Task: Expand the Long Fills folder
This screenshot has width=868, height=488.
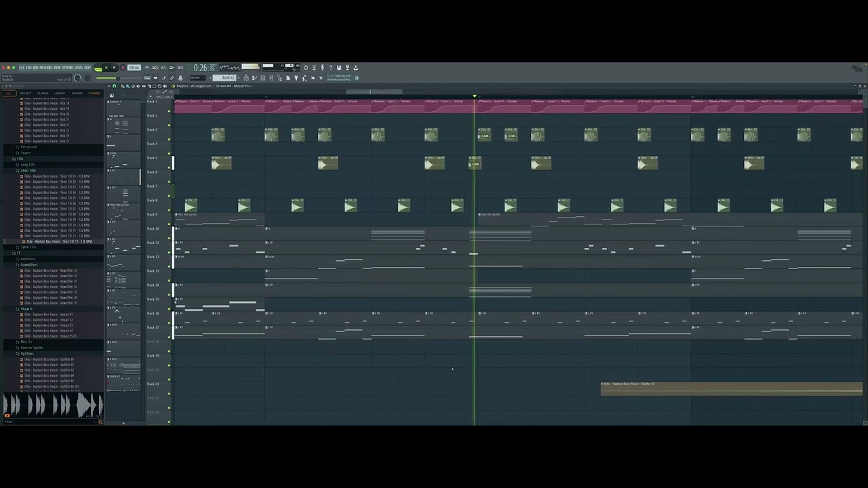Action: (27, 165)
